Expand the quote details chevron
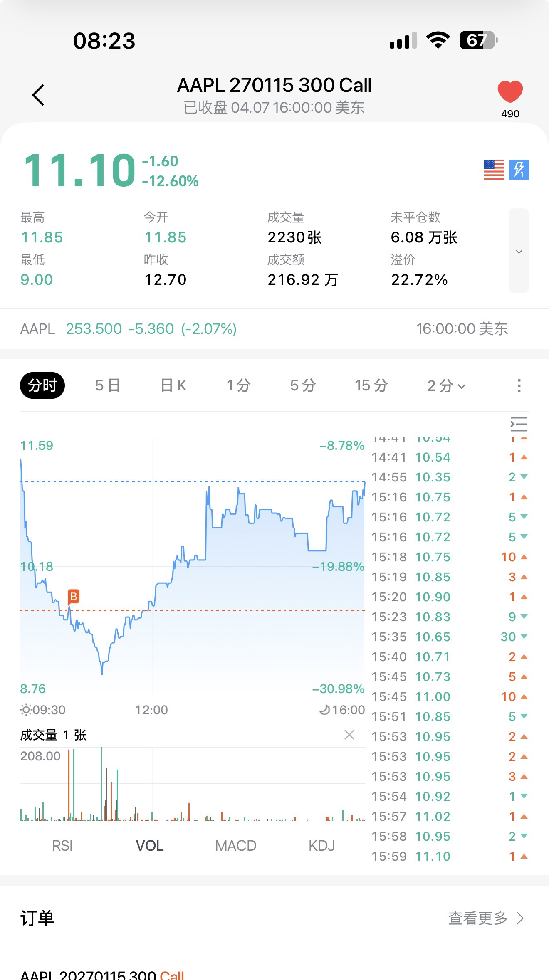This screenshot has width=549, height=980. coord(519,251)
